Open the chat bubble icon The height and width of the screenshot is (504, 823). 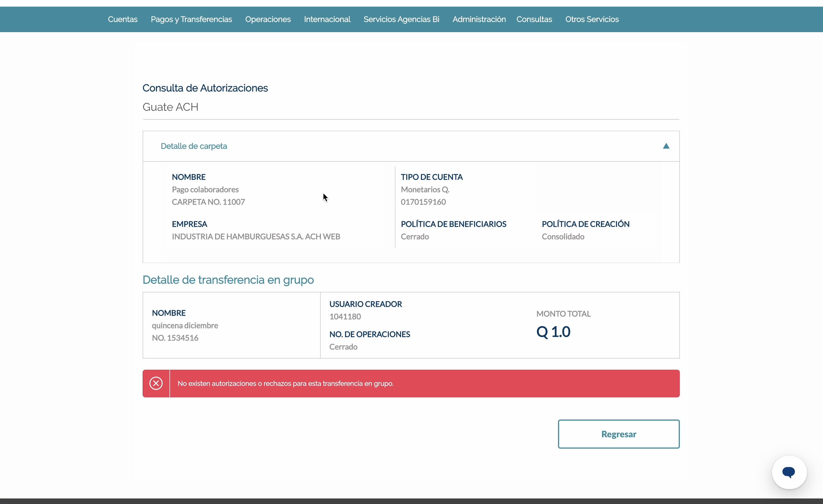pyautogui.click(x=789, y=472)
